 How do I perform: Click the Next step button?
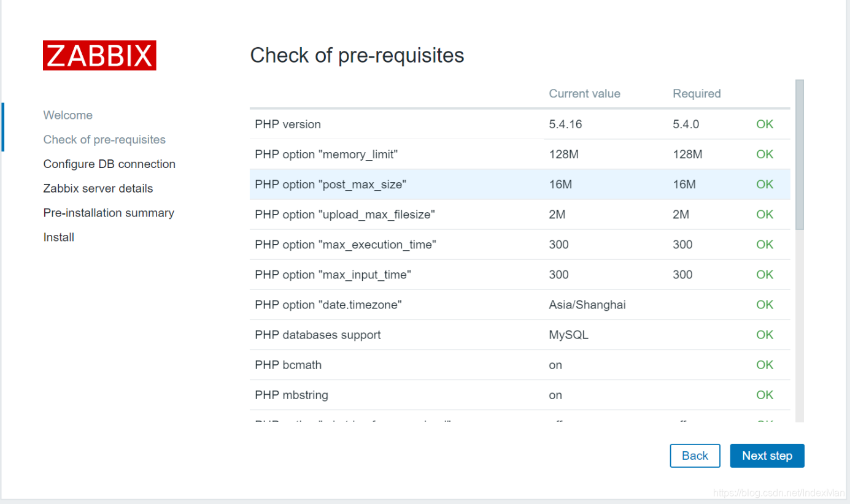point(767,456)
